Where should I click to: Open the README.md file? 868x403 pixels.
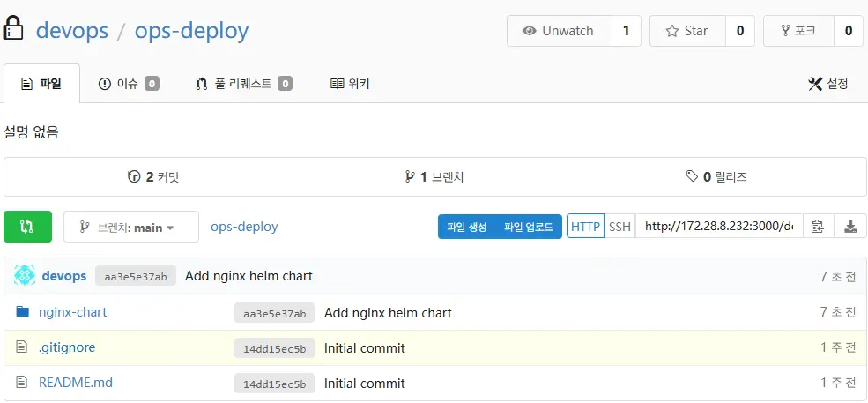click(x=75, y=383)
